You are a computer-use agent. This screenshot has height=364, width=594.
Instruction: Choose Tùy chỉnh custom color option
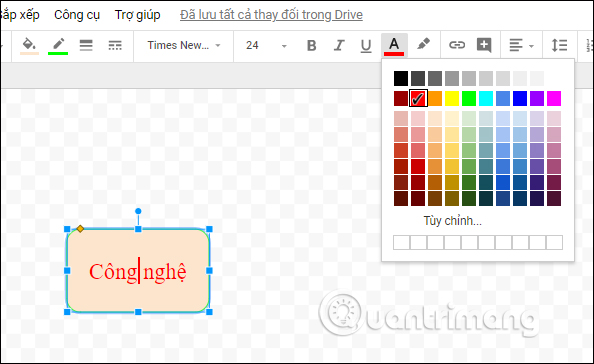pyautogui.click(x=453, y=220)
